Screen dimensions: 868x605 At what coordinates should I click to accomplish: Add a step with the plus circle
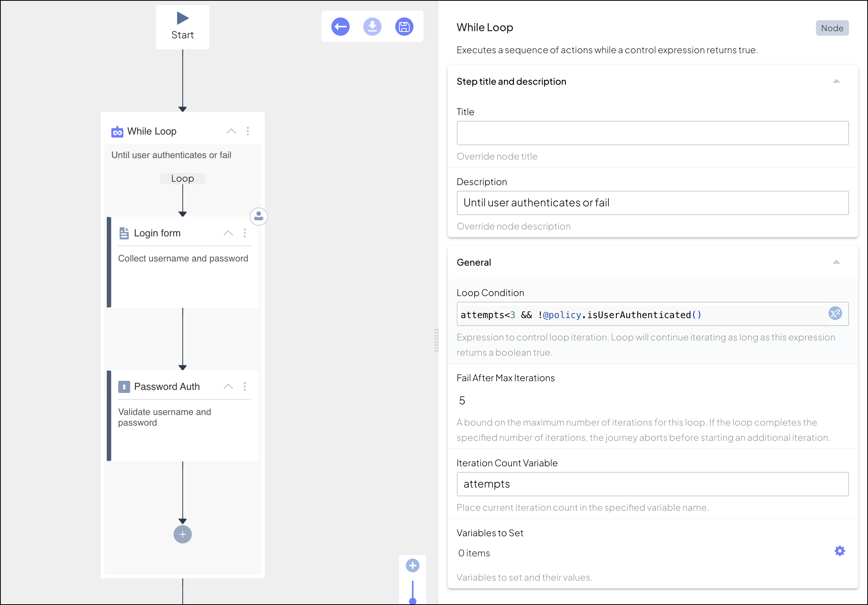[182, 534]
